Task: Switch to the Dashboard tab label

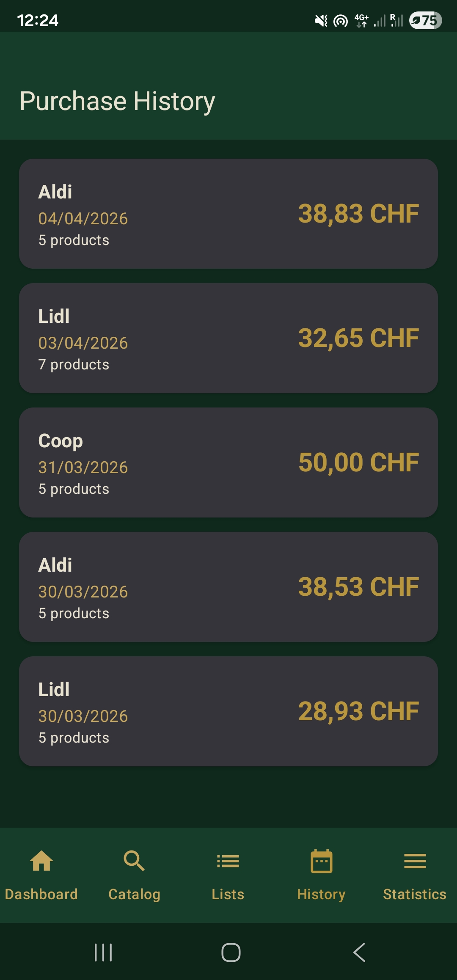Action: (x=41, y=894)
